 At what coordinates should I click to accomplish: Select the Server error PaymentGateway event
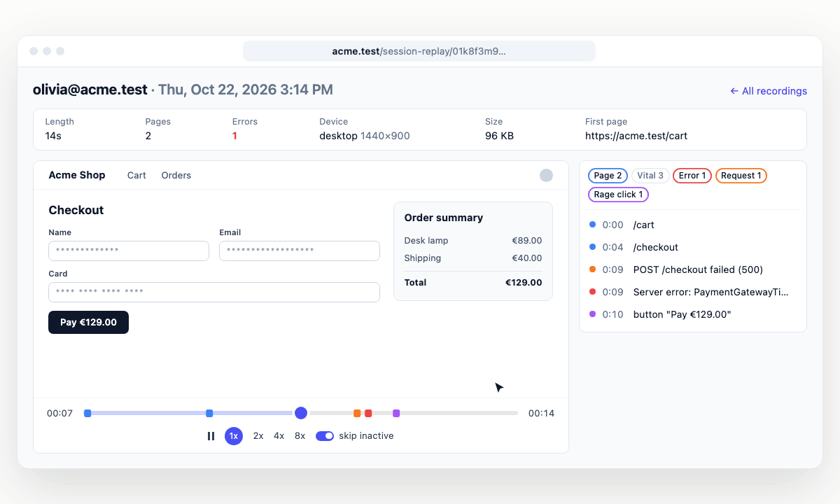click(x=693, y=292)
